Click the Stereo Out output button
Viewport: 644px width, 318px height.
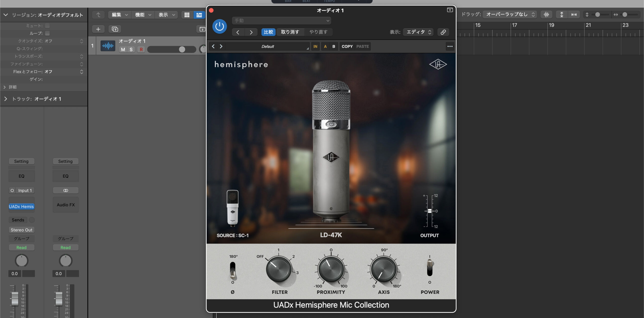point(21,230)
